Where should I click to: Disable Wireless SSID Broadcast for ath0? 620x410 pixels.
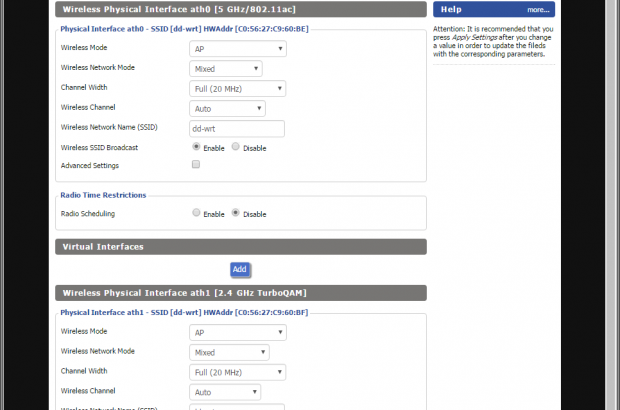tap(236, 146)
